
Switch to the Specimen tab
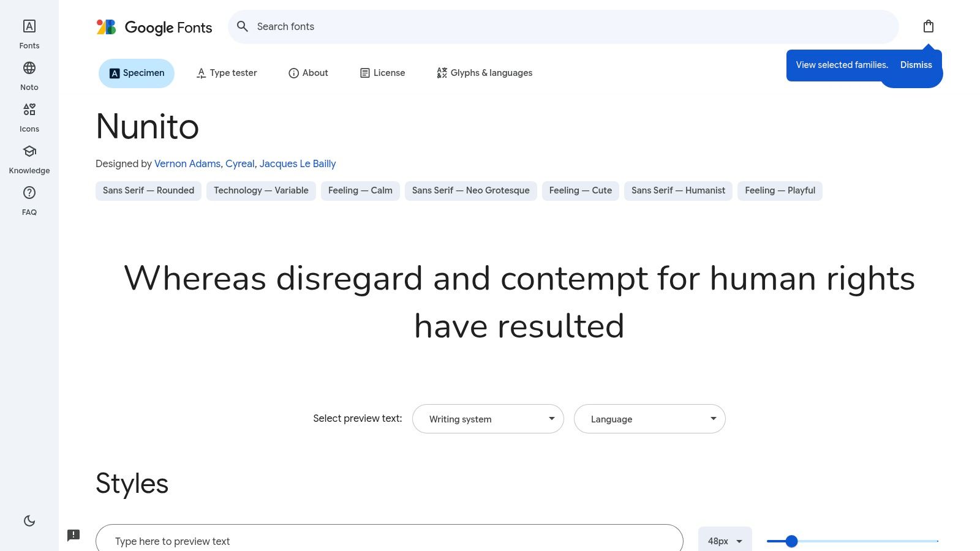point(137,73)
